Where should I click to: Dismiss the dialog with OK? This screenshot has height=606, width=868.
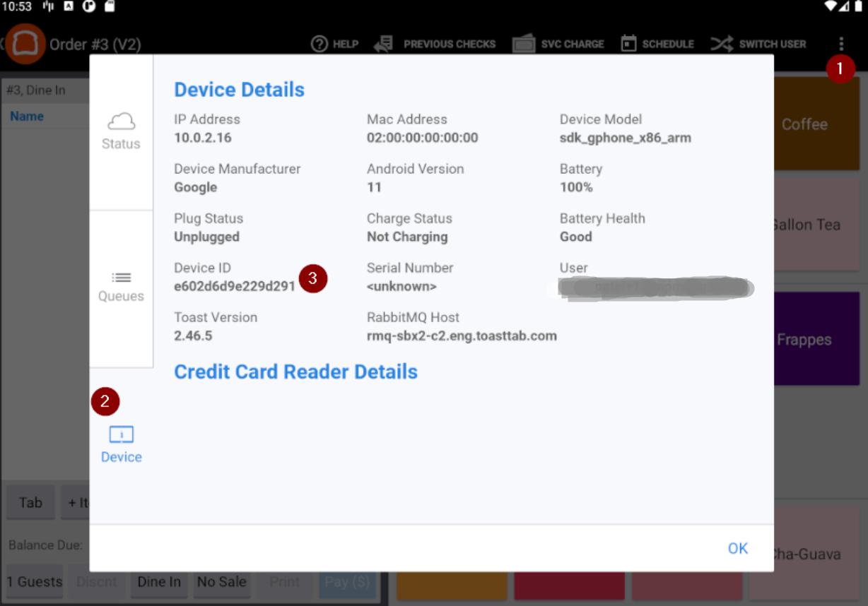[x=737, y=548]
